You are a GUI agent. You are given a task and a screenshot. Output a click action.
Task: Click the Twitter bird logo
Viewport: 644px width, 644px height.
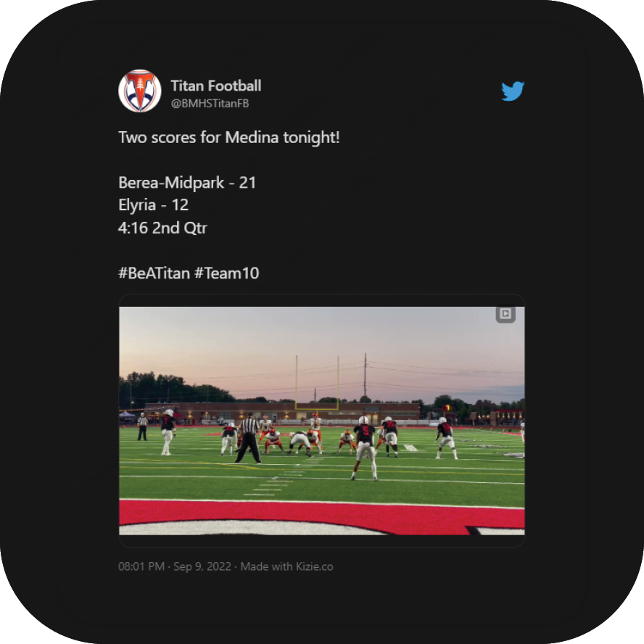coord(513,91)
